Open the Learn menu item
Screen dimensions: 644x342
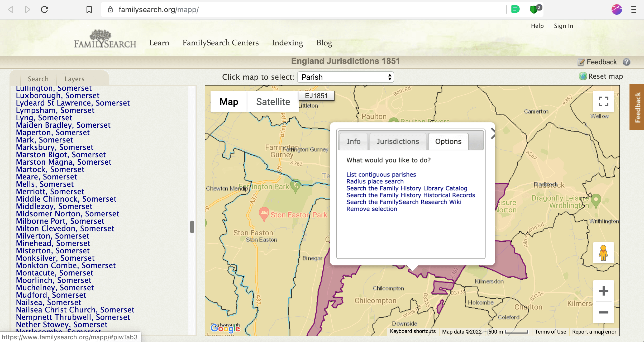[159, 43]
